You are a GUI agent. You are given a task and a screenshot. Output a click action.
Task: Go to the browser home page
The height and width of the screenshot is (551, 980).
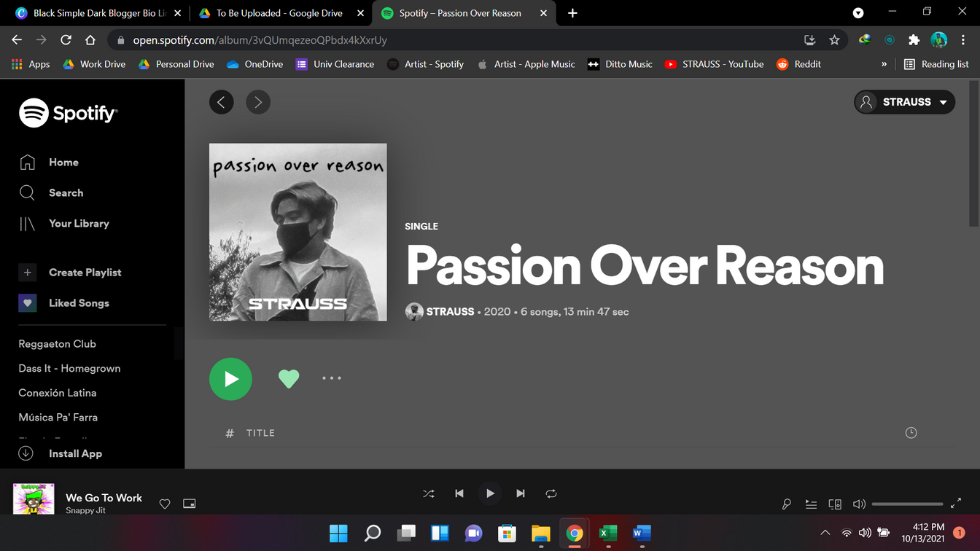click(90, 40)
